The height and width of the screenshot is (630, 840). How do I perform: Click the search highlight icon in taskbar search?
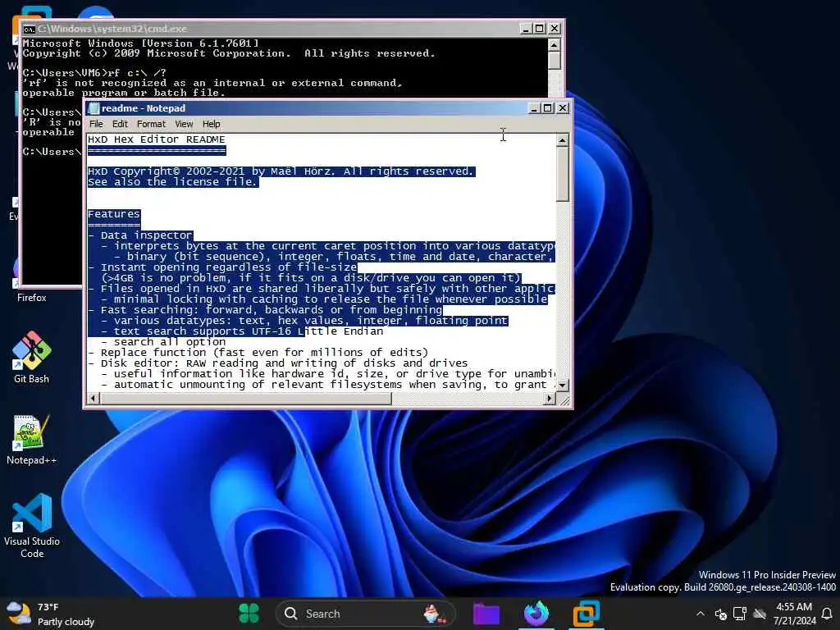coord(435,614)
